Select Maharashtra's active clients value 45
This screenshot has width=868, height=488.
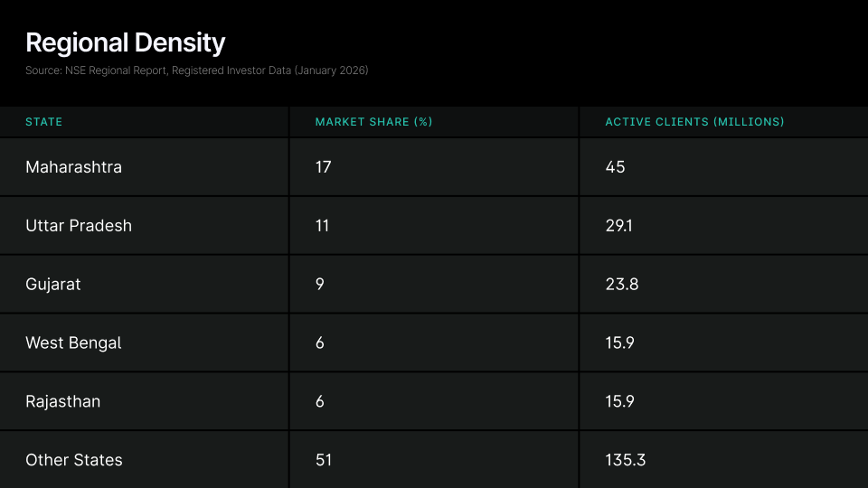(615, 167)
